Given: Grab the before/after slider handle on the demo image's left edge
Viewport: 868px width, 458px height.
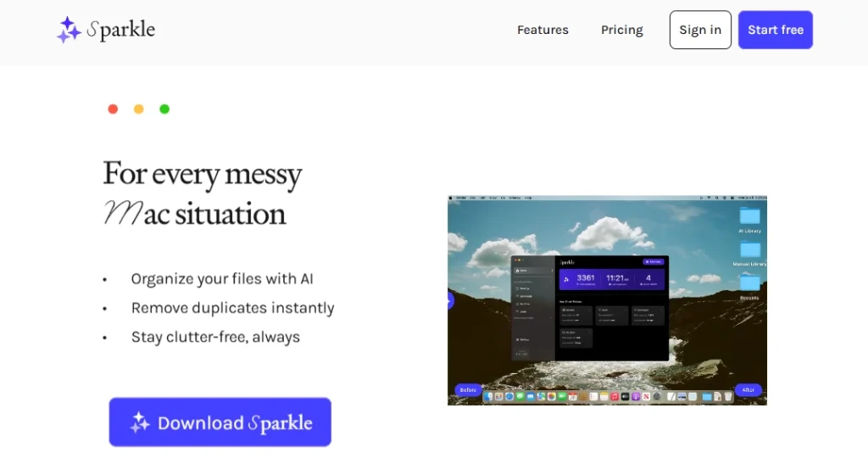Looking at the screenshot, I should [x=450, y=301].
